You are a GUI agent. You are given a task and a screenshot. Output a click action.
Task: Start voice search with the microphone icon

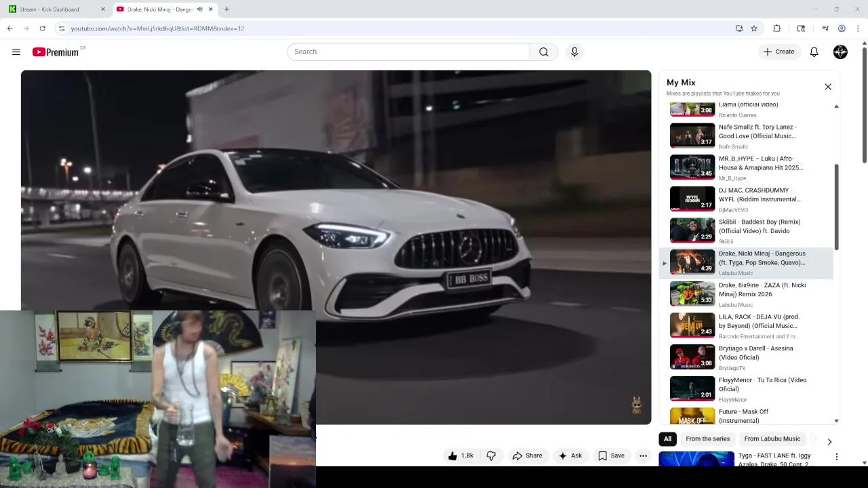pyautogui.click(x=574, y=52)
